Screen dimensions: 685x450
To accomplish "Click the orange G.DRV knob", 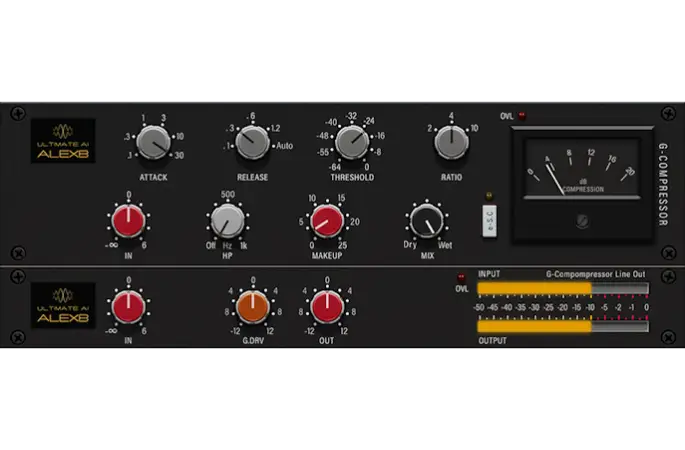I will coord(254,307).
